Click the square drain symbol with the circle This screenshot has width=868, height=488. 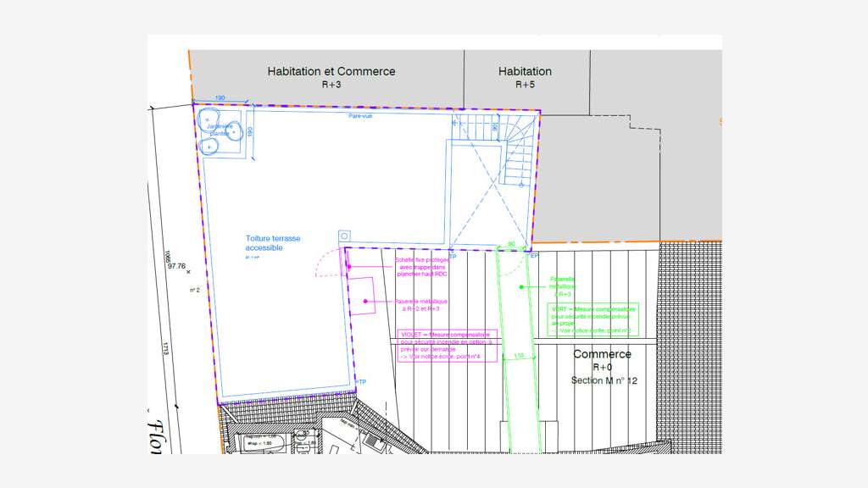tap(344, 236)
